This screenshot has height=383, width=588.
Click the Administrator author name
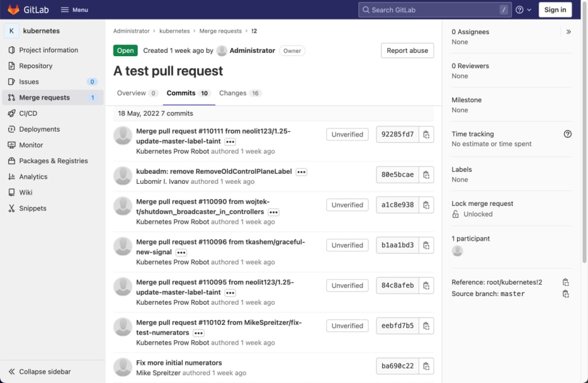(253, 50)
